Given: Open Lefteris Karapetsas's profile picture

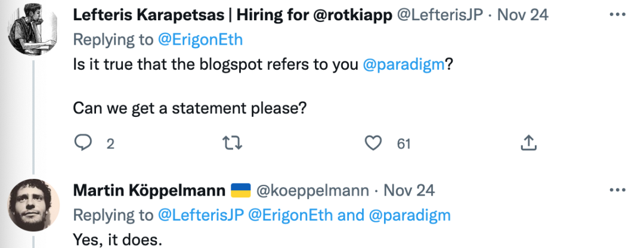Looking at the screenshot, I should pyautogui.click(x=33, y=27).
